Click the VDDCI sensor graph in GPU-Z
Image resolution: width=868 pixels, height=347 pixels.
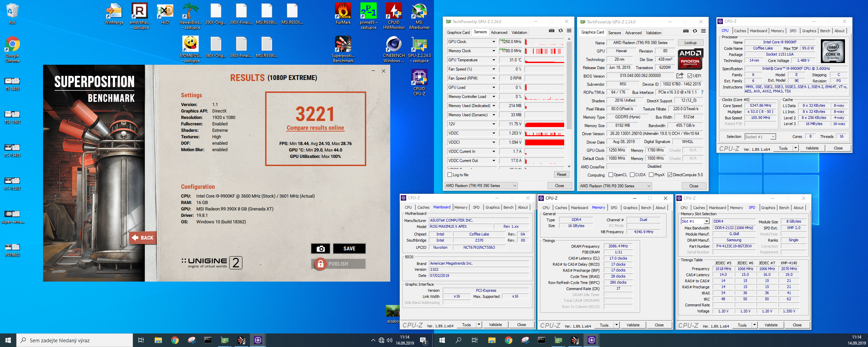pos(545,143)
